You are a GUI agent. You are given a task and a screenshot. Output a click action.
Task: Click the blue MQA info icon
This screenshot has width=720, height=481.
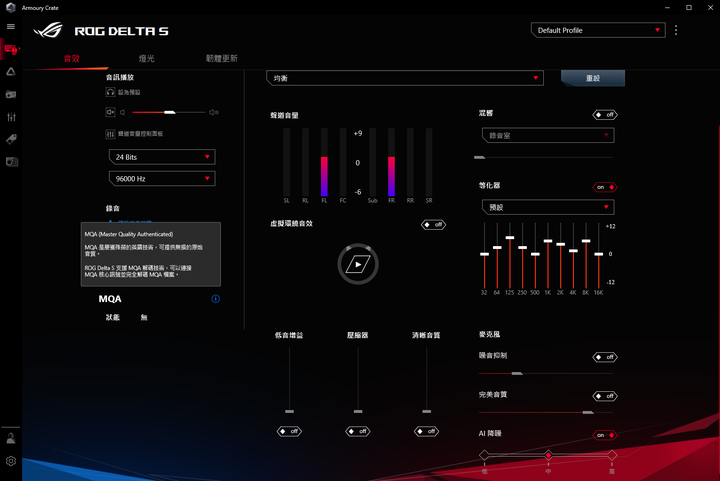click(215, 299)
